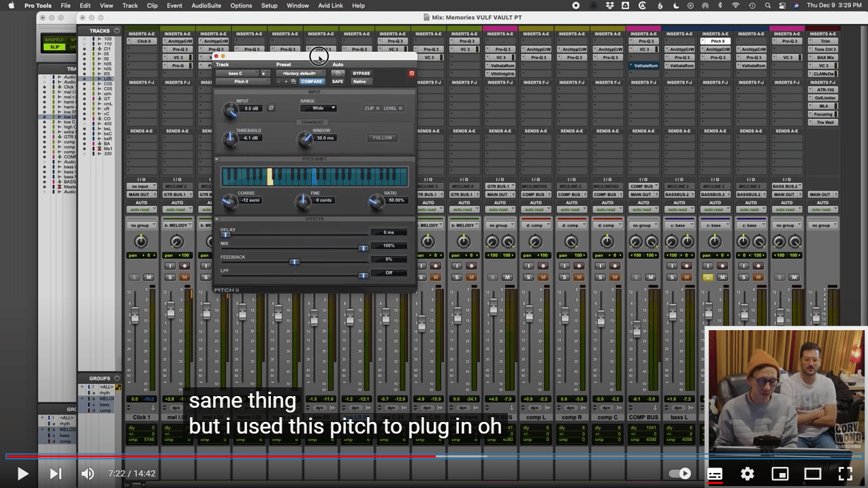The width and height of the screenshot is (868, 488).
Task: Mute the comp R track
Action: [x=579, y=277]
